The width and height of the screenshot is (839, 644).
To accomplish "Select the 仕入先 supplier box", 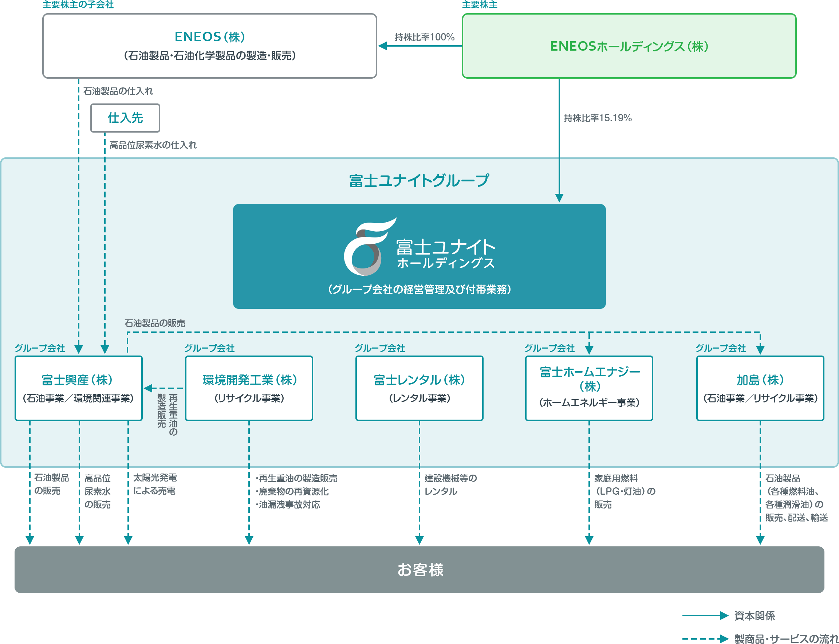I will [125, 118].
